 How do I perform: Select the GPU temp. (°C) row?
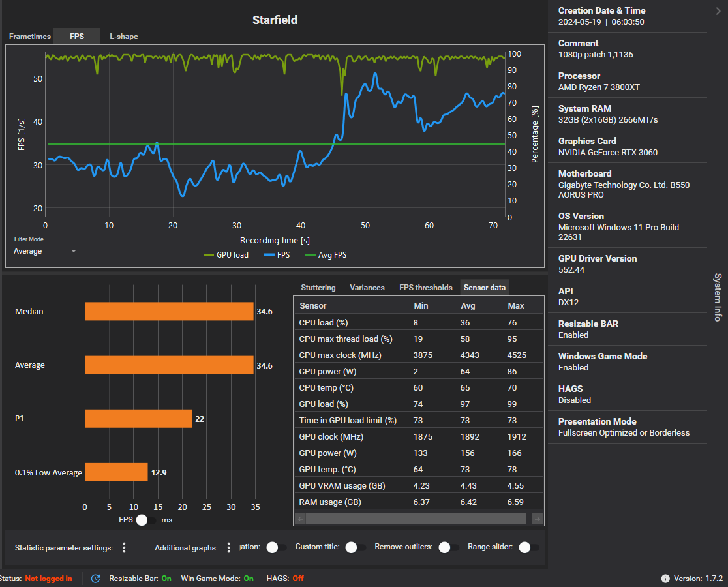click(x=418, y=469)
